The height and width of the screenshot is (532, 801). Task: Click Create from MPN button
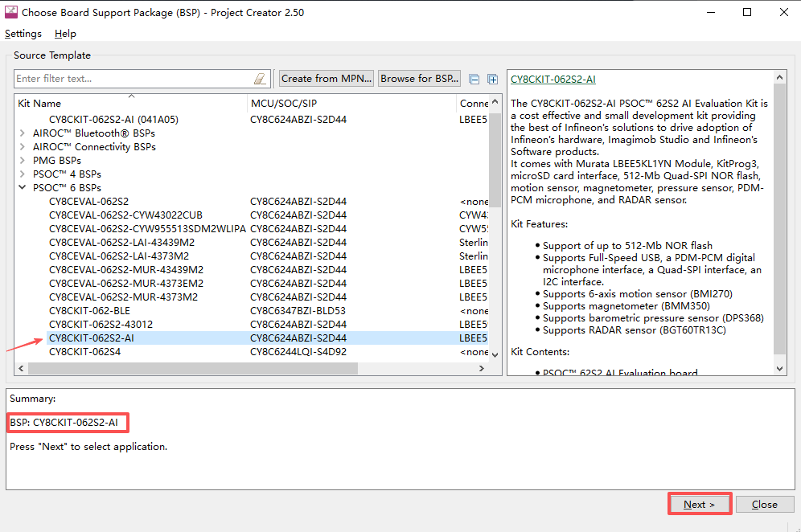point(327,79)
